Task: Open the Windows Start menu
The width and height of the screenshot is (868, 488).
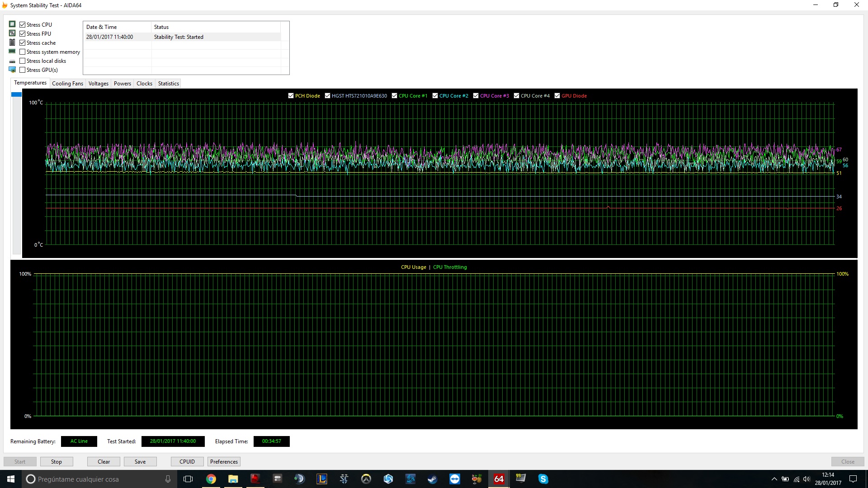Action: point(11,479)
